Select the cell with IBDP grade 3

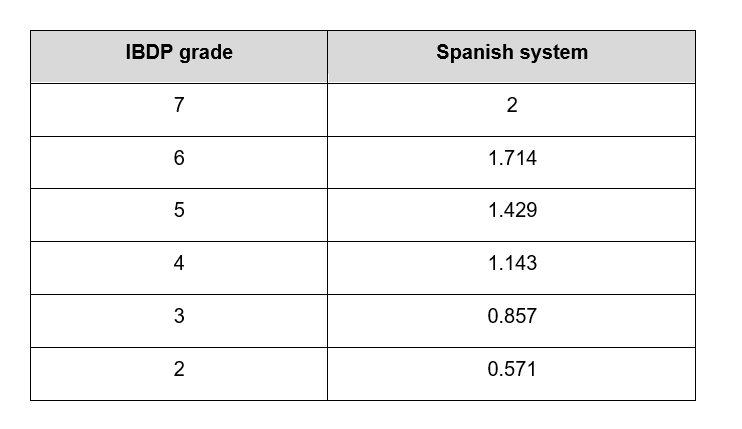(179, 317)
